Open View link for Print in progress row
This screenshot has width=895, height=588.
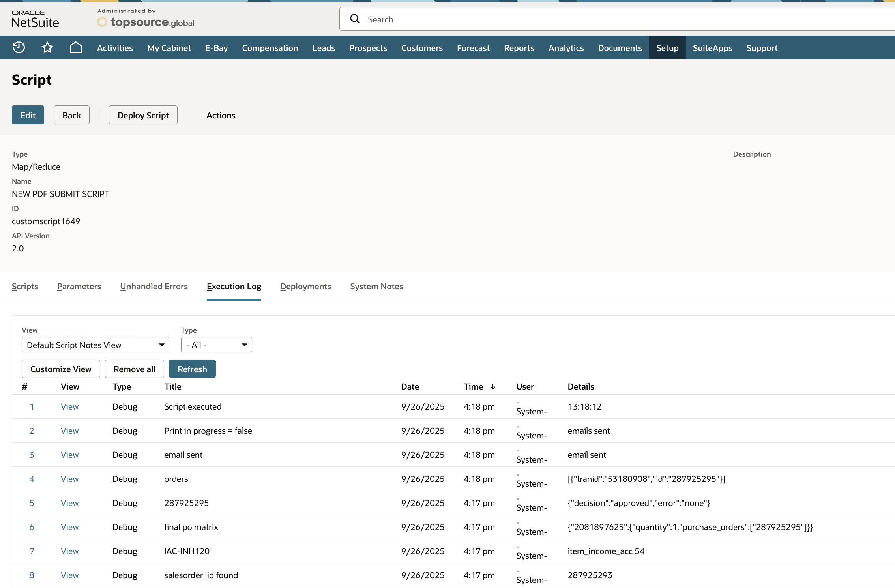[69, 431]
